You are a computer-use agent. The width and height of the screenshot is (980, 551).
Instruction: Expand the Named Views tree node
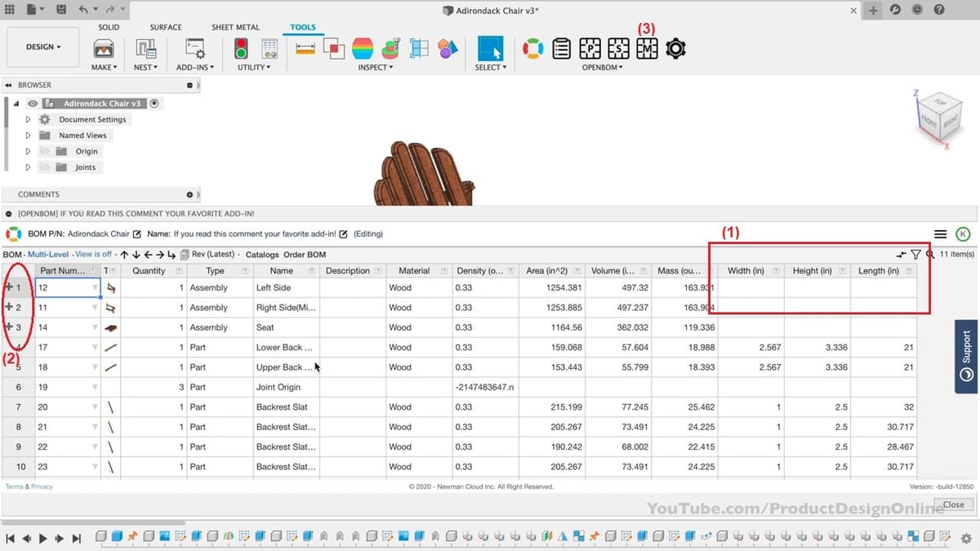point(28,136)
